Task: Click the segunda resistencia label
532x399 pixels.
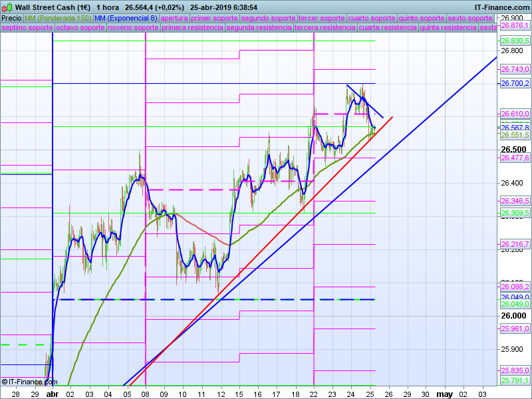Action: (259, 28)
